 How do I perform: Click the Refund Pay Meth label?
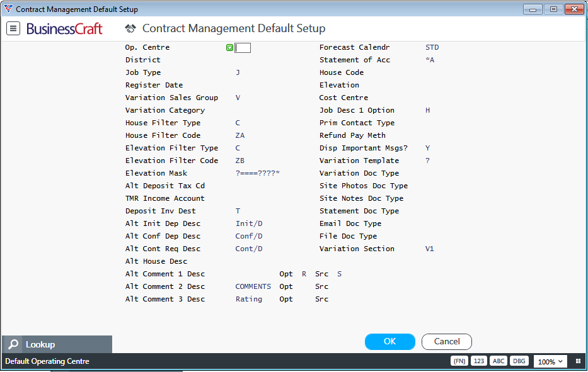[352, 135]
